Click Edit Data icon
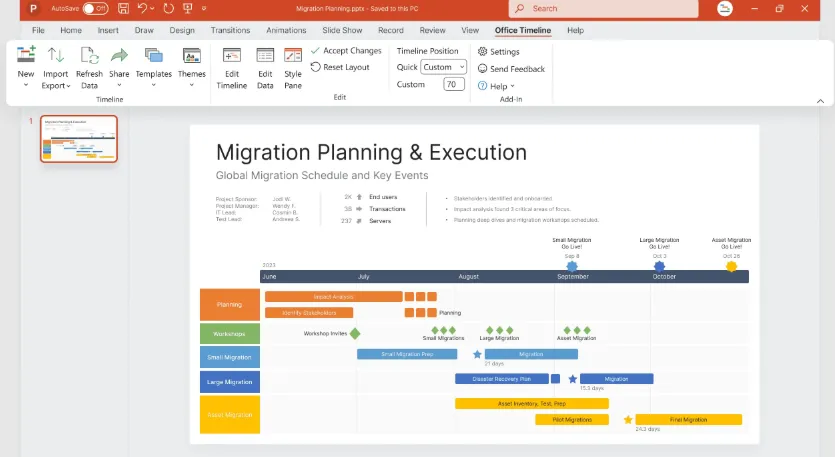 [x=265, y=55]
